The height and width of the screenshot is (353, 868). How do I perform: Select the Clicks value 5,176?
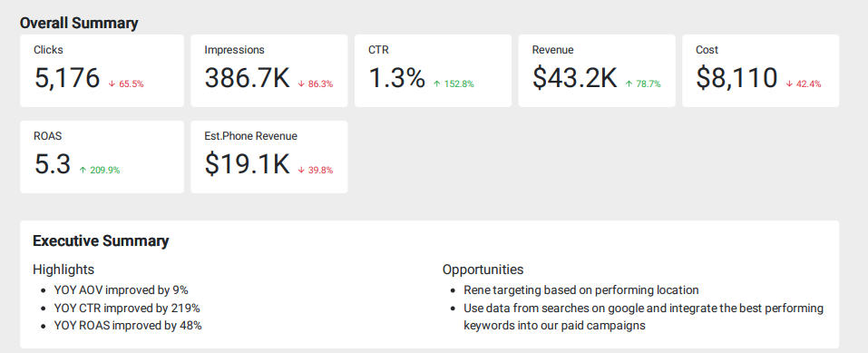coord(67,78)
